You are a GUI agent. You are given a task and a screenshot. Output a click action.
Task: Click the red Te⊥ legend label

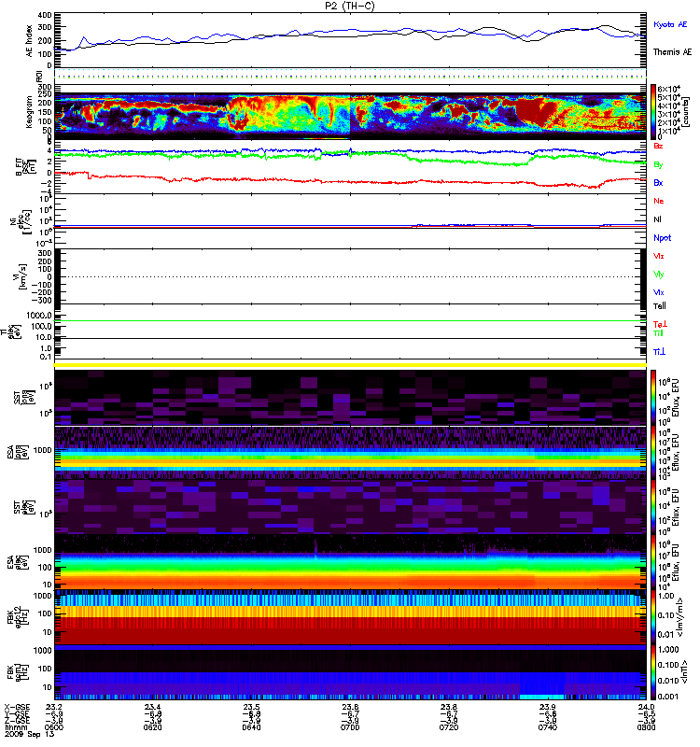click(660, 324)
